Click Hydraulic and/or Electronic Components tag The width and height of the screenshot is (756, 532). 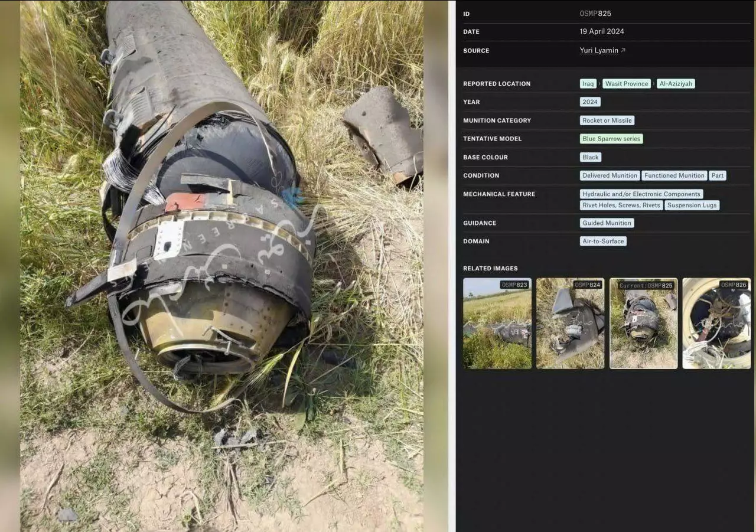(x=641, y=194)
